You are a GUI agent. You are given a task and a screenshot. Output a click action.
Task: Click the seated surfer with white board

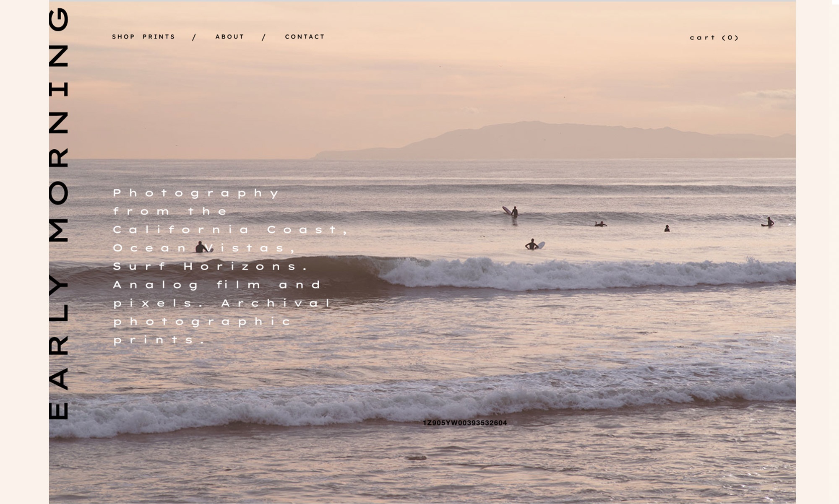(x=533, y=245)
